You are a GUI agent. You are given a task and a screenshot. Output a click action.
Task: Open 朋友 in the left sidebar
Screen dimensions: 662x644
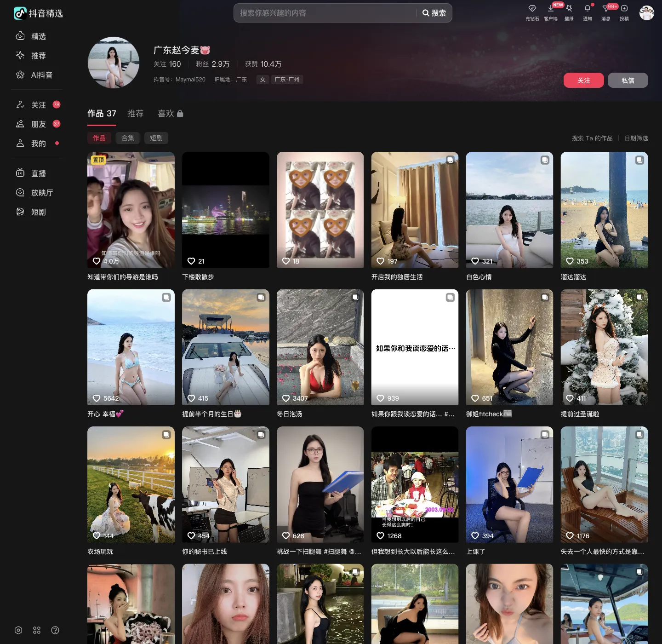click(37, 124)
